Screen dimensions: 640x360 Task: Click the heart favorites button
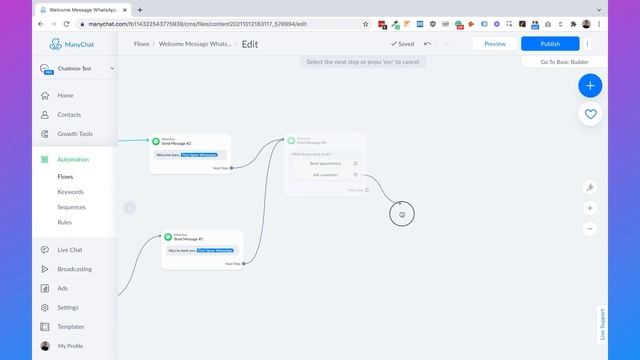(x=590, y=114)
